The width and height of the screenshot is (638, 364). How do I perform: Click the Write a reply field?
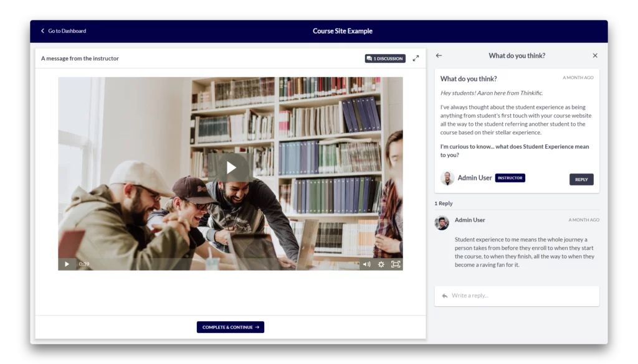517,296
